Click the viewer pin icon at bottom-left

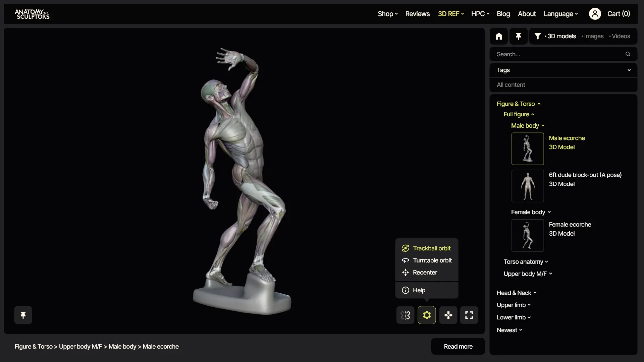[x=23, y=315]
